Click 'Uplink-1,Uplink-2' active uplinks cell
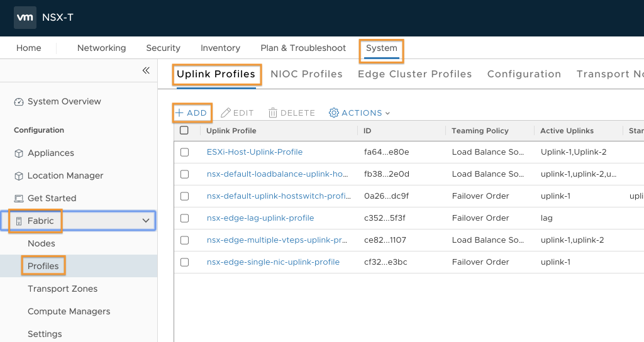 click(x=574, y=152)
